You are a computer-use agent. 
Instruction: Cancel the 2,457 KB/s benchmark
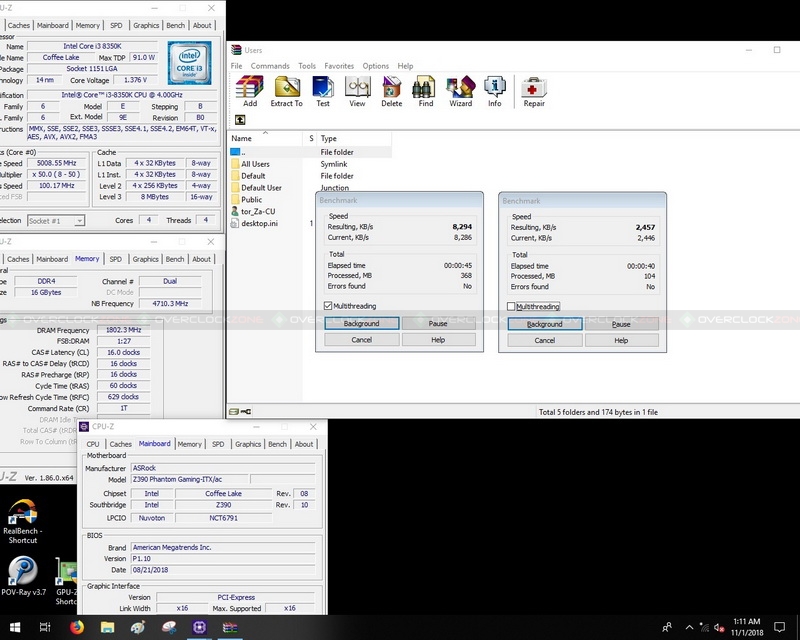coord(545,340)
